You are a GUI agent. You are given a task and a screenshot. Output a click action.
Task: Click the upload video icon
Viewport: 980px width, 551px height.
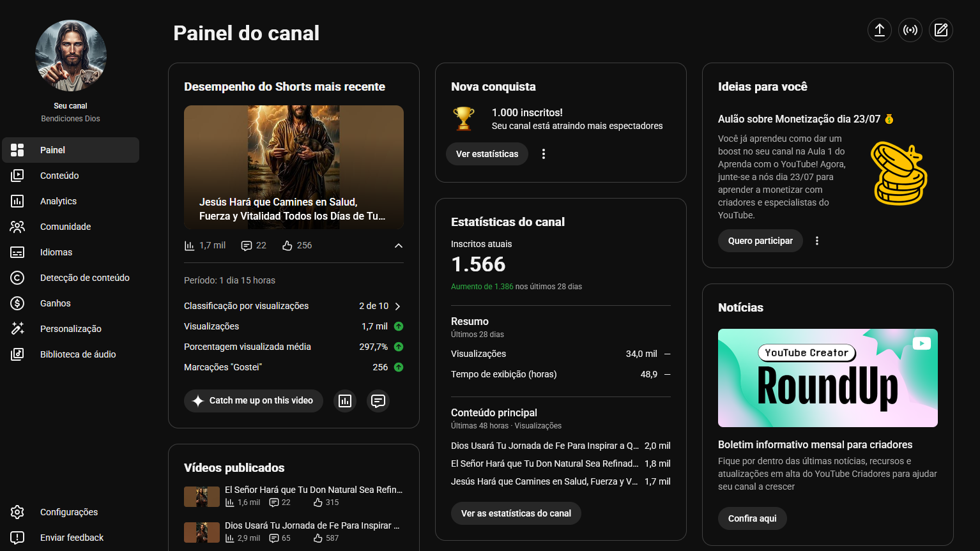(880, 30)
